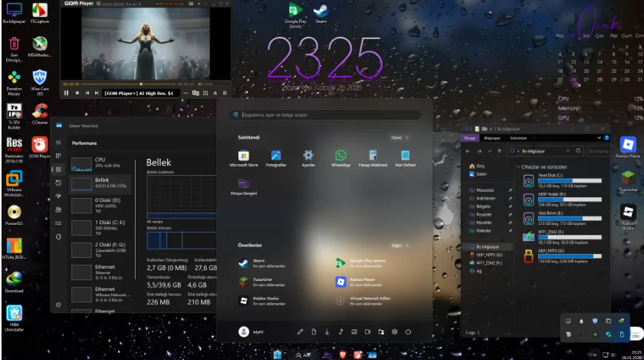644x360 pixels.
Task: Open Dosya Gezgini pinned app
Action: click(244, 187)
